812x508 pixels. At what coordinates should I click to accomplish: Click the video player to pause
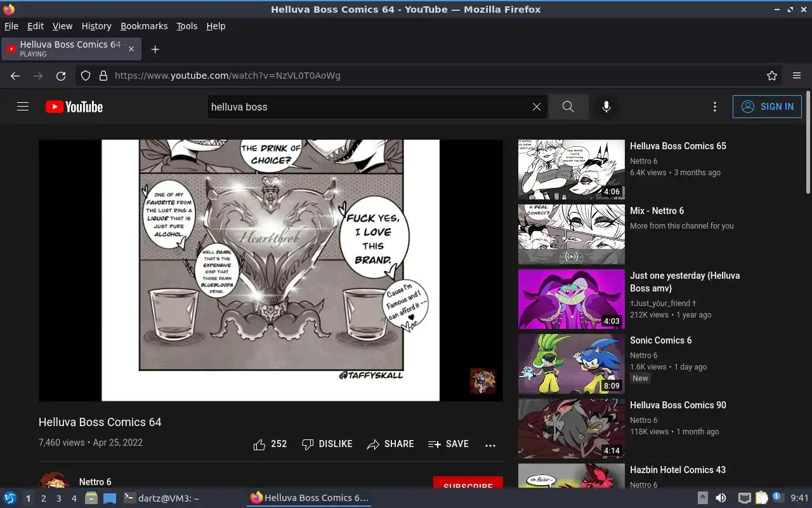[x=271, y=271]
